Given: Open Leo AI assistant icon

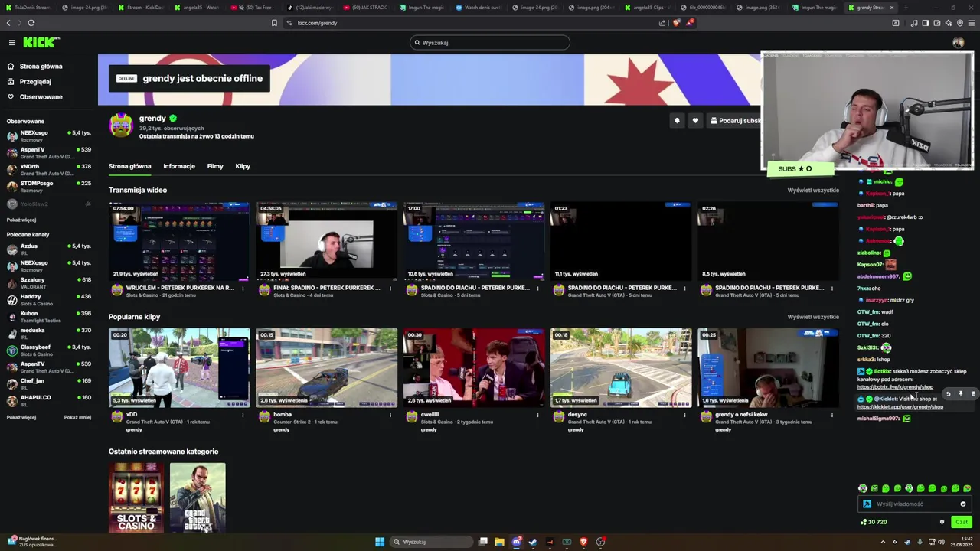Looking at the screenshot, I should click(x=949, y=23).
